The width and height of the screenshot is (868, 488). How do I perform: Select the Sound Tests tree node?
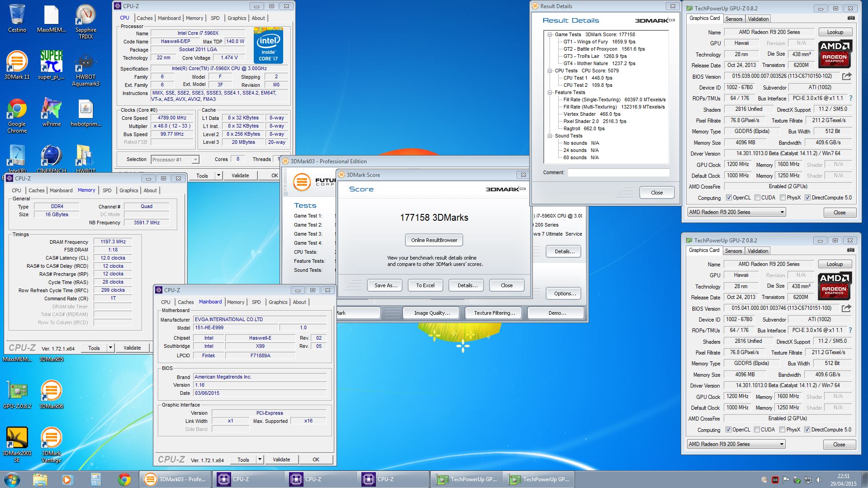tap(569, 136)
